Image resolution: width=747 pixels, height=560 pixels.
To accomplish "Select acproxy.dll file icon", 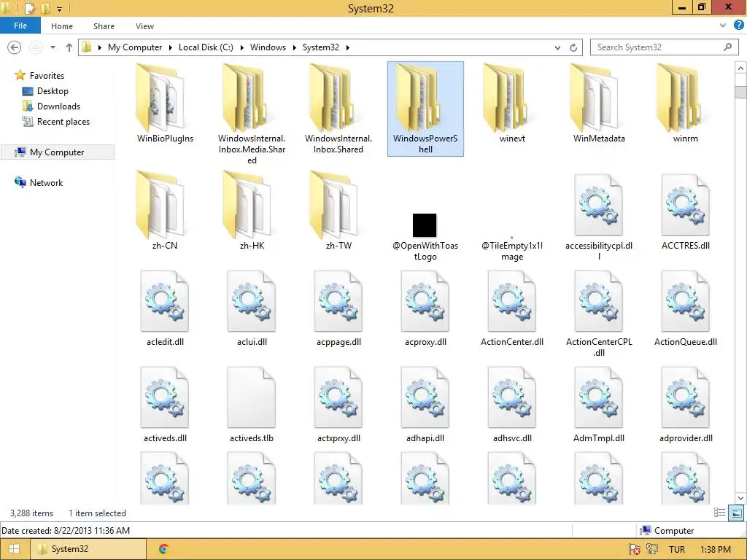I will pos(425,301).
